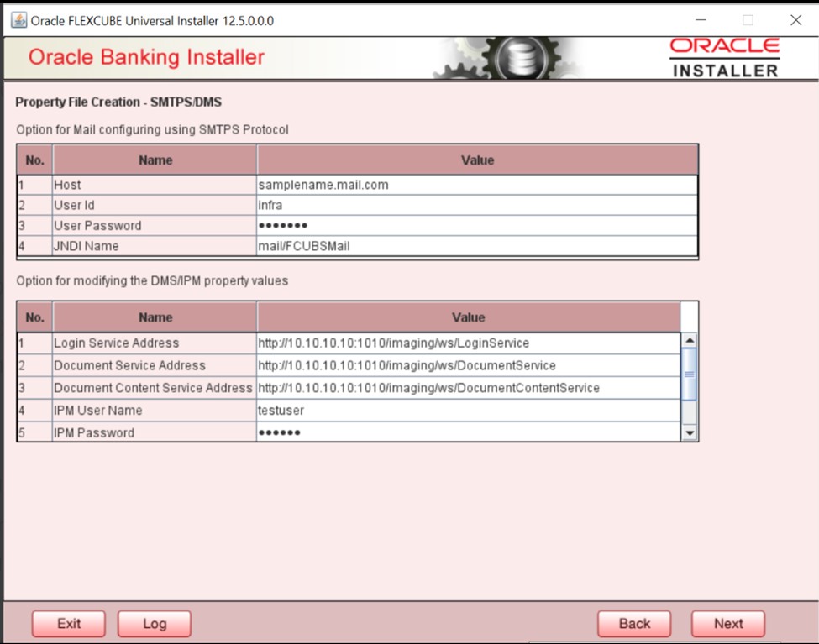Select the JNDI Name cell

coord(154,246)
